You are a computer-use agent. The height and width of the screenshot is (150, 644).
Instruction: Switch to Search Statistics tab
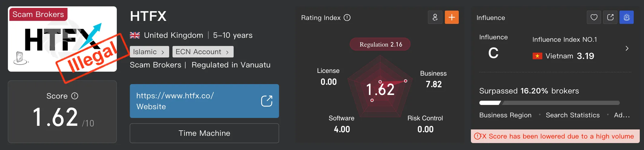tap(573, 115)
